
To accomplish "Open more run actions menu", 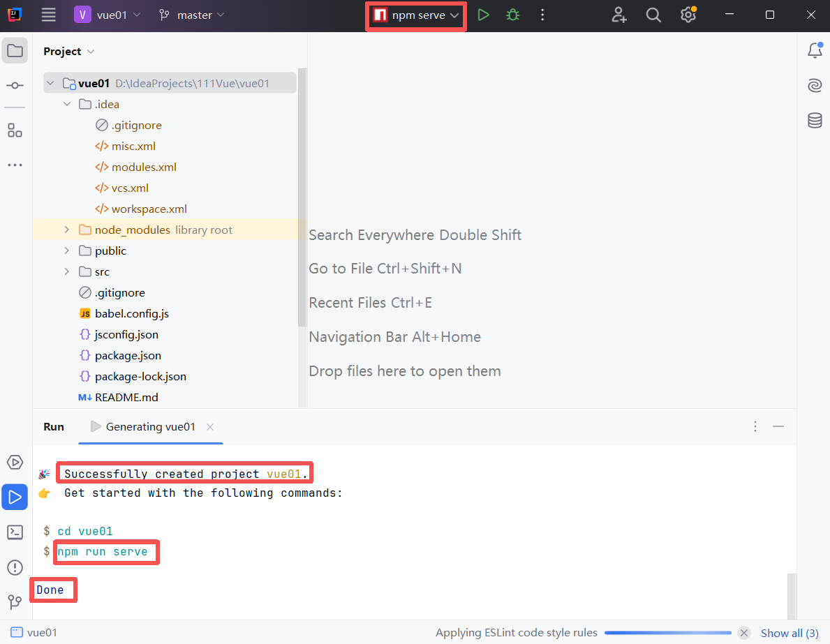I will click(542, 15).
